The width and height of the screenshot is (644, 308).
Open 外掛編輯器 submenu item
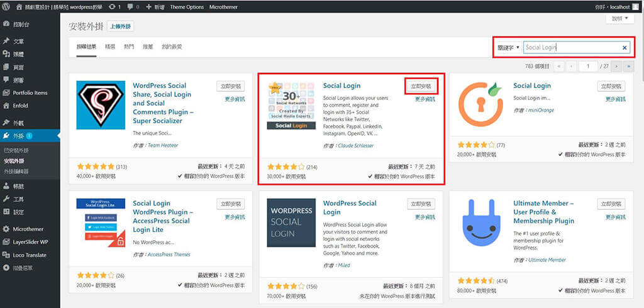tap(16, 171)
